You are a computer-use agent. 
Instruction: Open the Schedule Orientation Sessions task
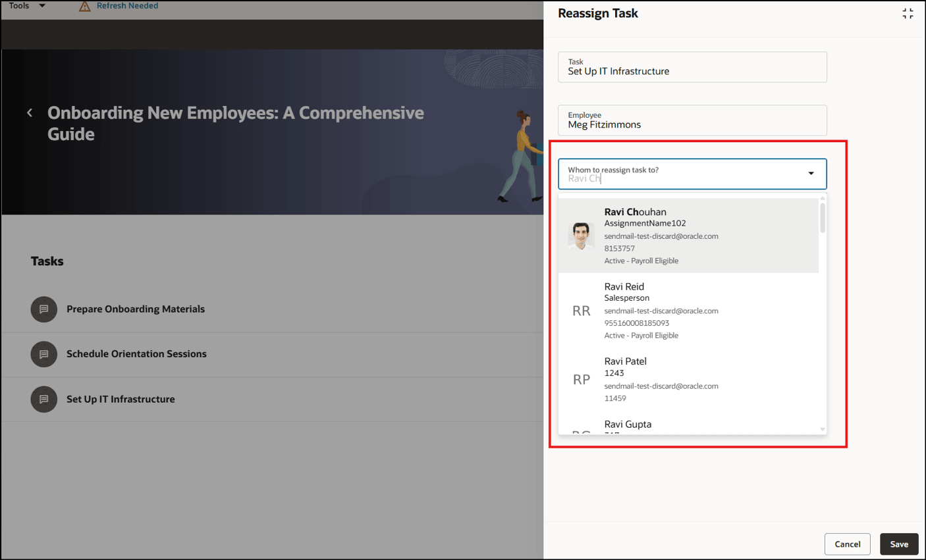coord(136,354)
